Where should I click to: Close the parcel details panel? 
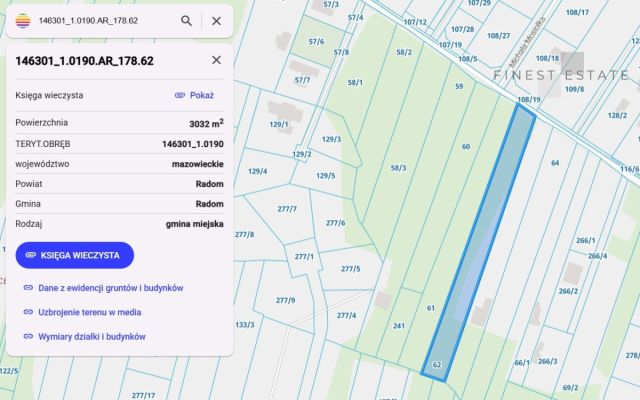coord(216,60)
